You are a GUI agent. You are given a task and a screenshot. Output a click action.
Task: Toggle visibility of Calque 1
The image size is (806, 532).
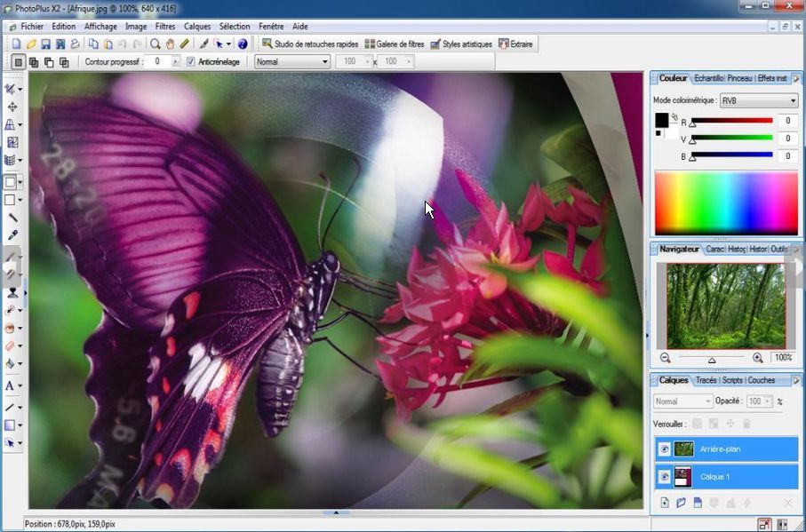click(664, 477)
